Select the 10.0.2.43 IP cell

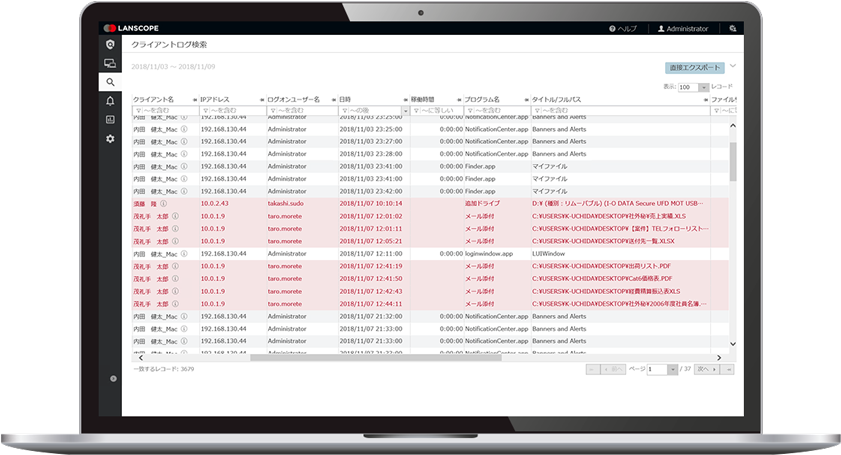[x=215, y=204]
